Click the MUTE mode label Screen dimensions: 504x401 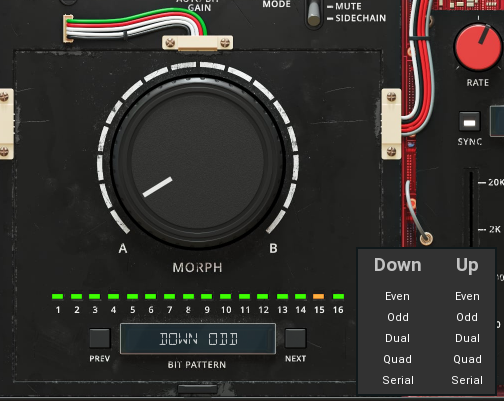coord(348,6)
